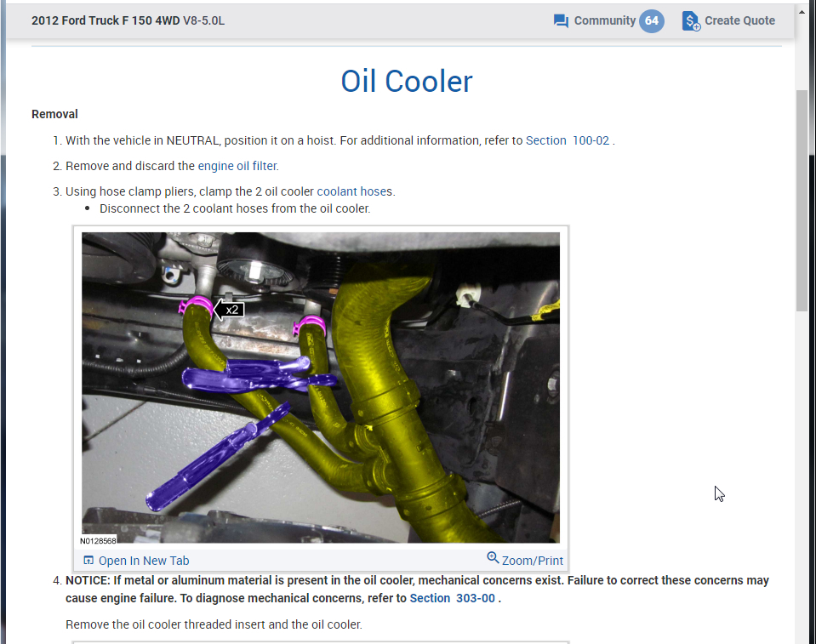Click the Open In New Tab link text
Screen dimensions: 816x644
(x=144, y=561)
